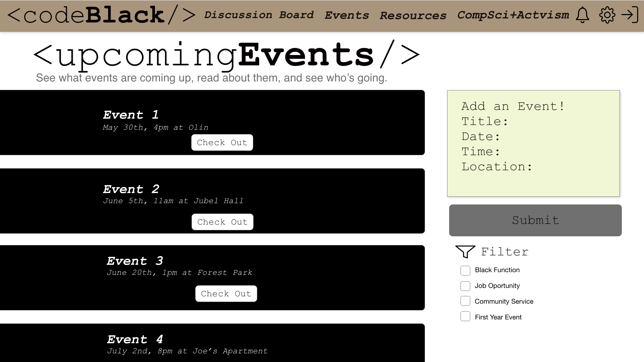
Task: Click the codeBlack logo
Action: [x=101, y=15]
